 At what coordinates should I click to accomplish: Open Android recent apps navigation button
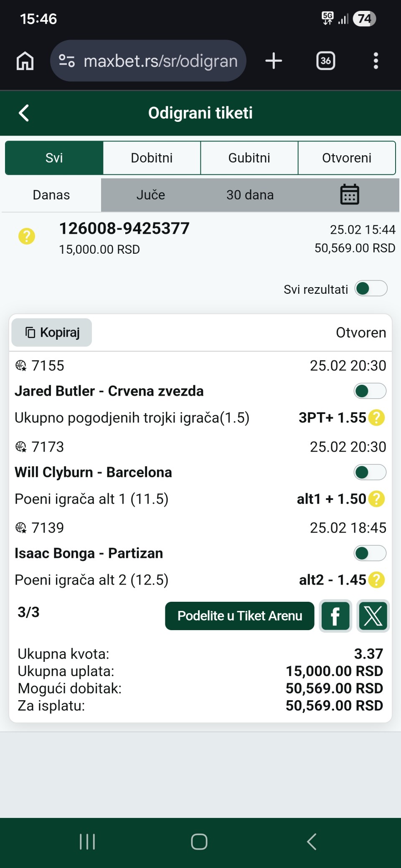[x=87, y=842]
